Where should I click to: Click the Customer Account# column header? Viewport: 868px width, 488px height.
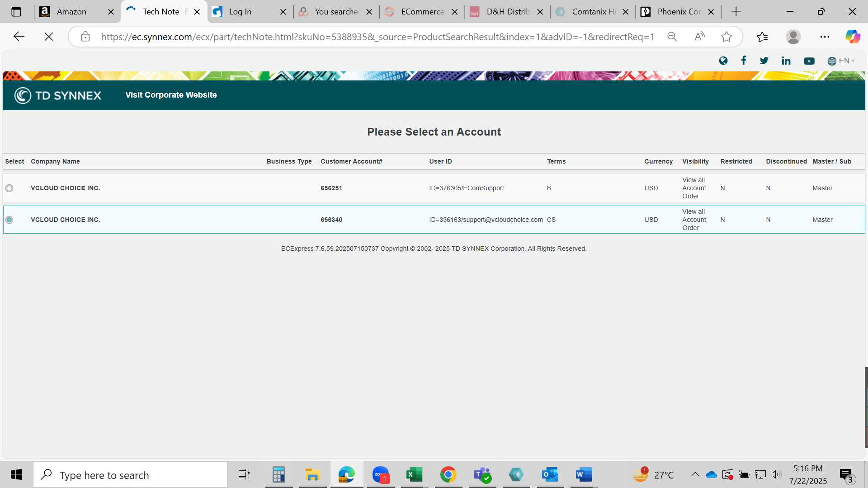[x=351, y=161]
